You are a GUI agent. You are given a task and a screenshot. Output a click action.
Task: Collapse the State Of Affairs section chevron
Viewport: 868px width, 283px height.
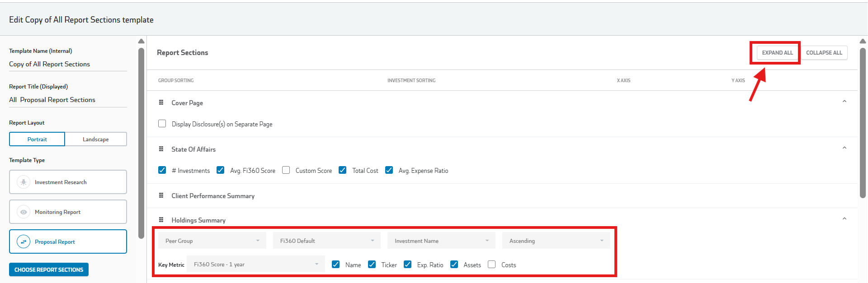[x=844, y=148]
